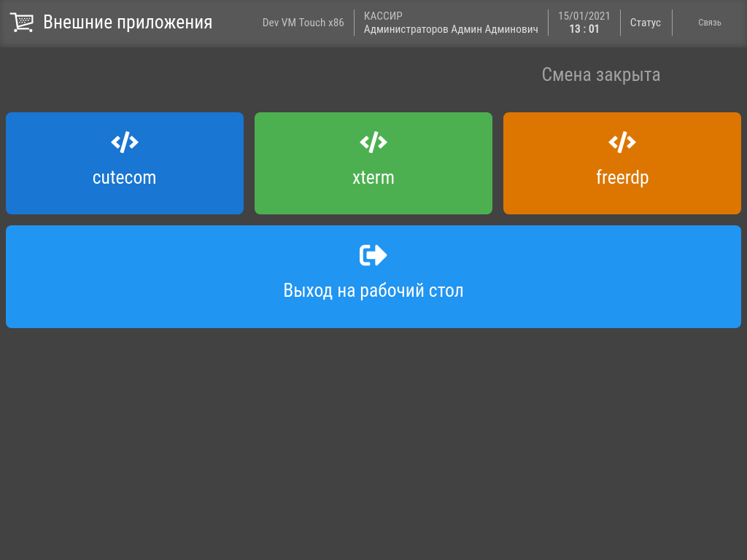
Task: Click the time '13 : 01'
Action: pyautogui.click(x=584, y=29)
